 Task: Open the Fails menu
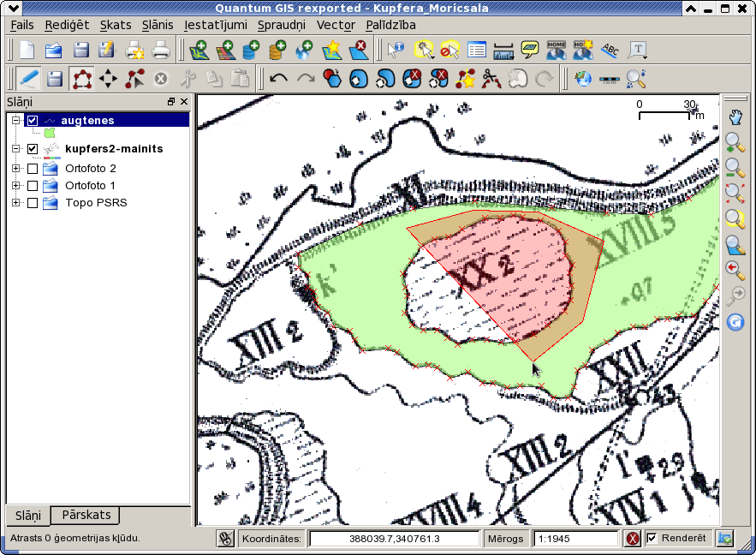[22, 25]
